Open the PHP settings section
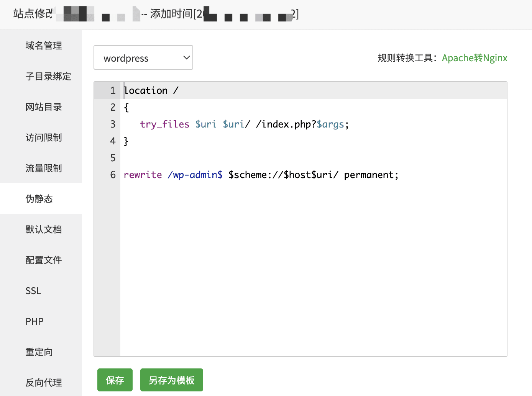 (34, 321)
